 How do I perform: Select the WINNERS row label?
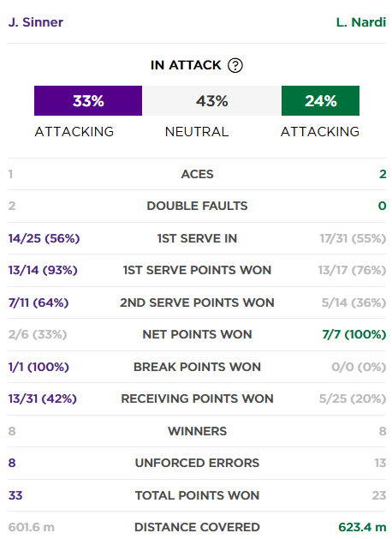(x=198, y=431)
